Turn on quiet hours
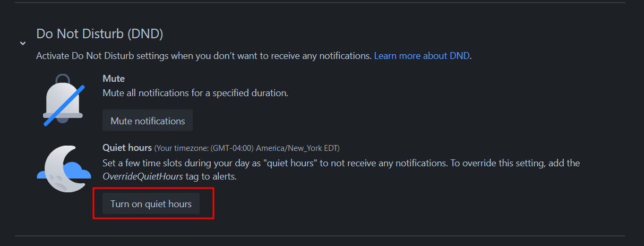The image size is (644, 246). coord(151,204)
